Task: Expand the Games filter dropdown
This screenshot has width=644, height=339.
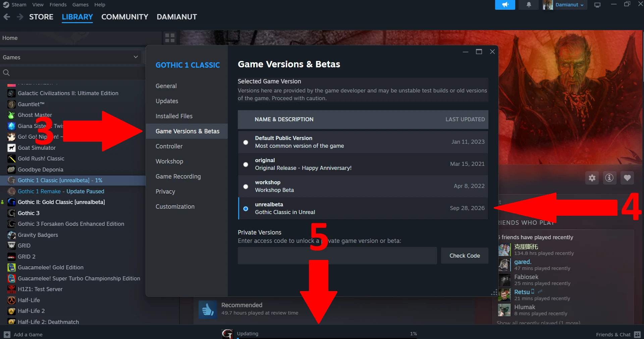Action: [136, 57]
